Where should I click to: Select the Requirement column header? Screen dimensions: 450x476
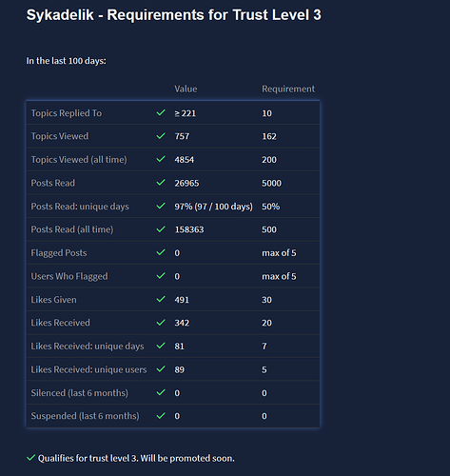tap(288, 89)
